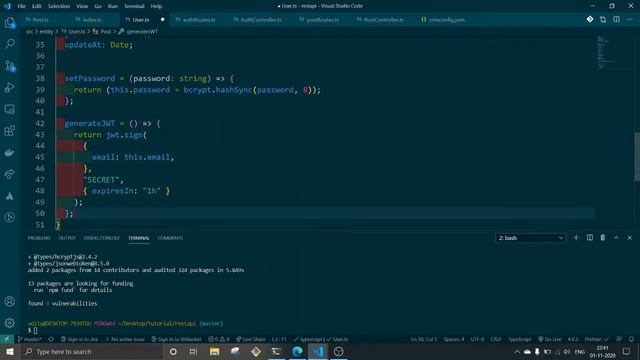
Task: Kill the terminal with trash icon
Action: [x=603, y=238]
